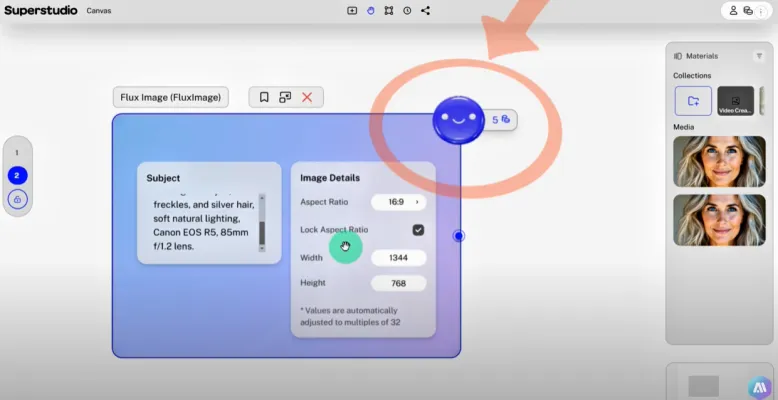Open the history clock icon
Screen dimensions: 778x400
click(407, 10)
